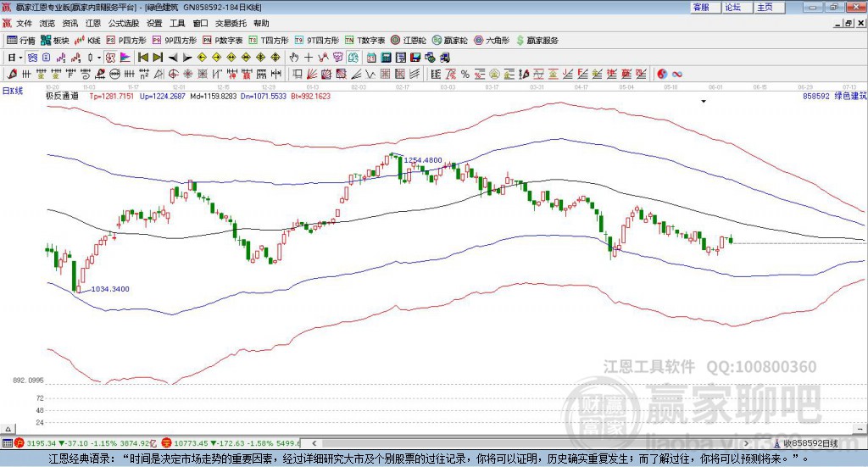Open the 板块 sector view
The height and width of the screenshot is (467, 868).
54,41
